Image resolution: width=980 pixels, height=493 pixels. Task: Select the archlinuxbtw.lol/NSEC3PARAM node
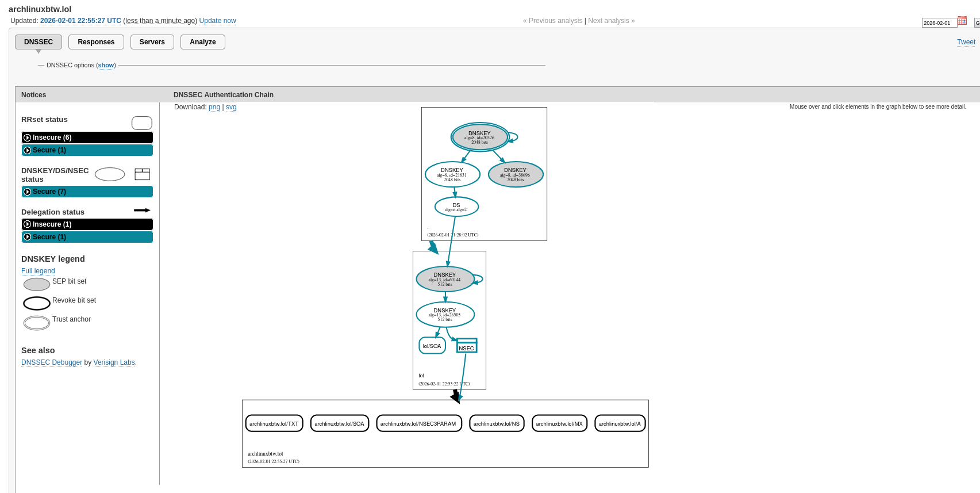click(418, 423)
